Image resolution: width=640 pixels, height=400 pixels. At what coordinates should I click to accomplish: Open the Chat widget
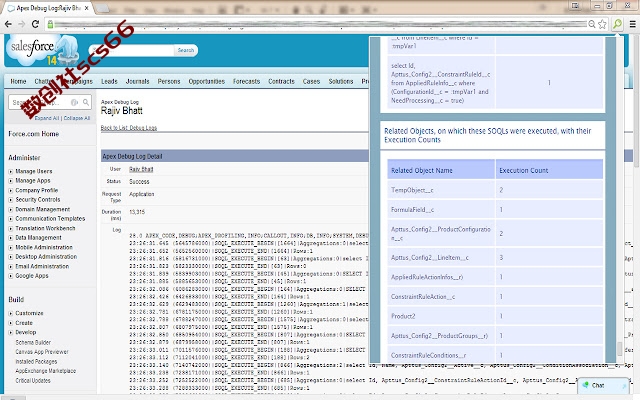pyautogui.click(x=603, y=386)
